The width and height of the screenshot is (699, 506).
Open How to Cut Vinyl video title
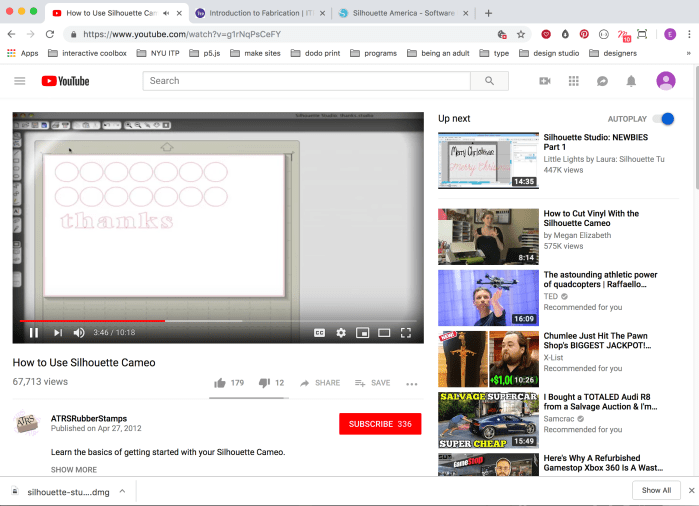point(591,218)
